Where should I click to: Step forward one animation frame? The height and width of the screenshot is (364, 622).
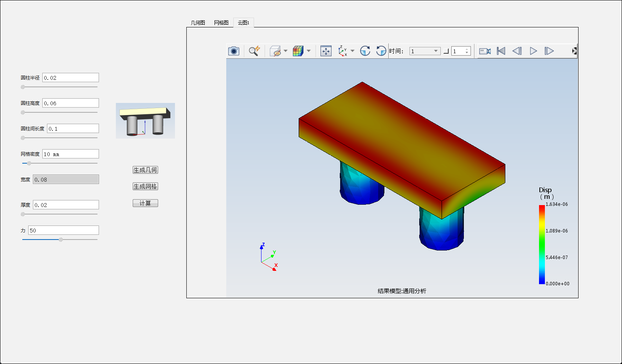(x=549, y=51)
